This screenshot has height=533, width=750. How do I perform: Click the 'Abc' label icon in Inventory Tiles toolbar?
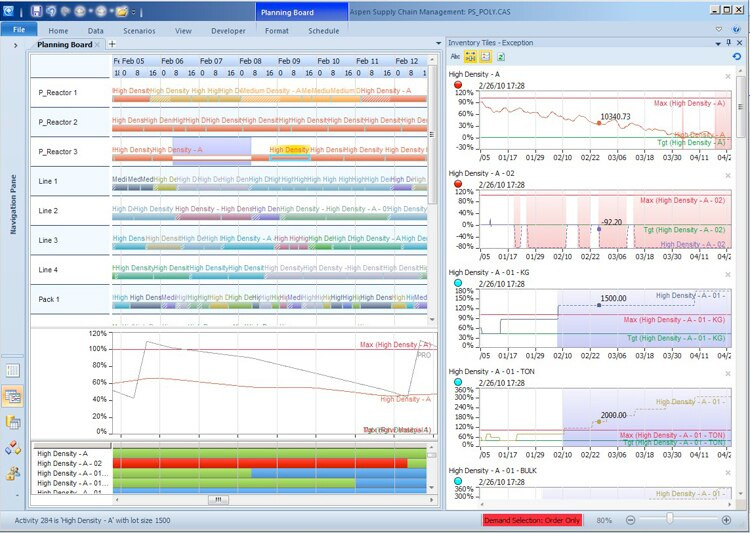(x=455, y=57)
